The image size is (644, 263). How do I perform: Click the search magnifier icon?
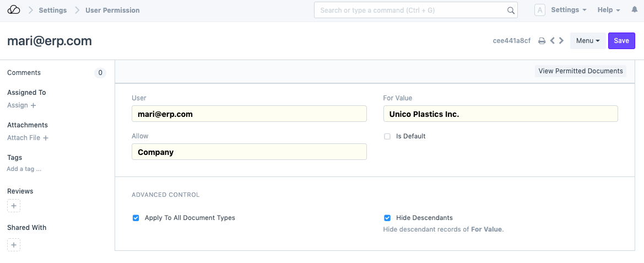point(511,10)
